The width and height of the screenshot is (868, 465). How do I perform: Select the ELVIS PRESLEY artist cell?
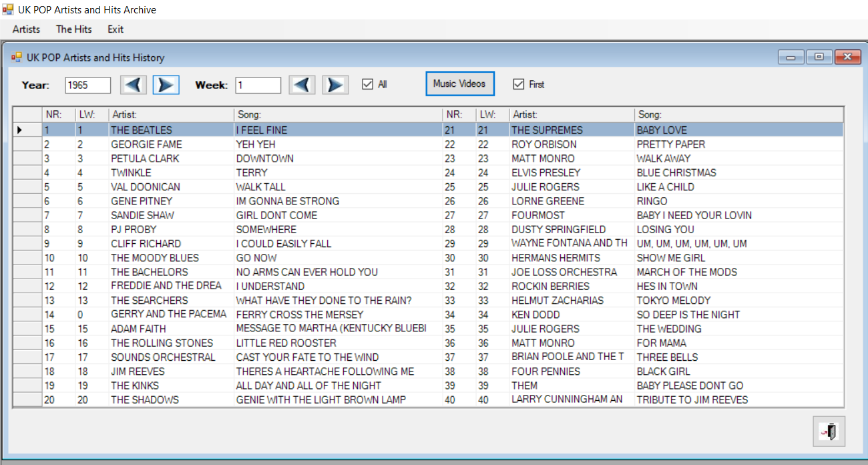point(572,172)
